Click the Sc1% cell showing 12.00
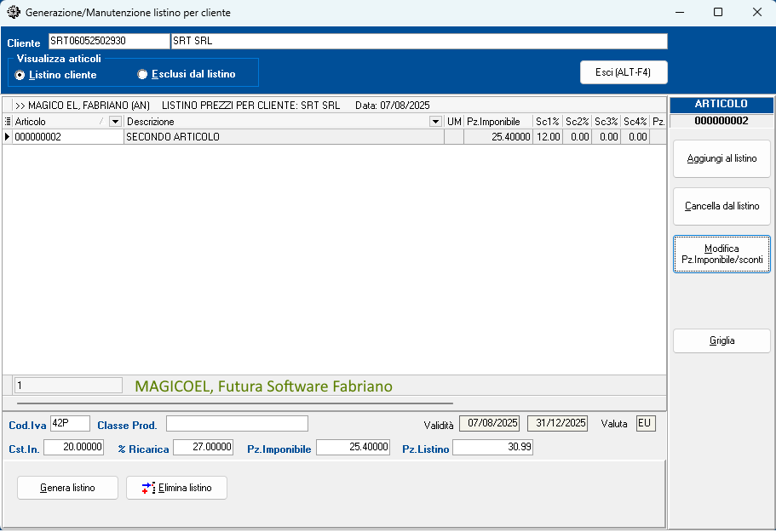The width and height of the screenshot is (776, 532). click(548, 137)
